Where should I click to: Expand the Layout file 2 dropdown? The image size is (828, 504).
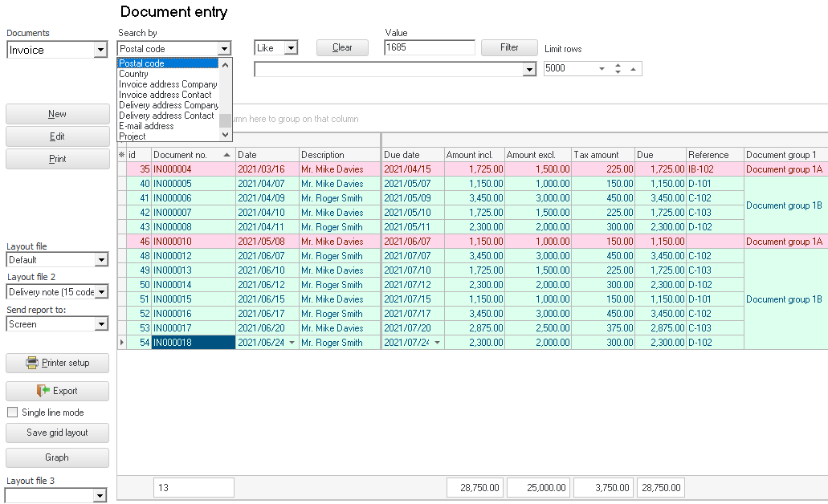(100, 292)
